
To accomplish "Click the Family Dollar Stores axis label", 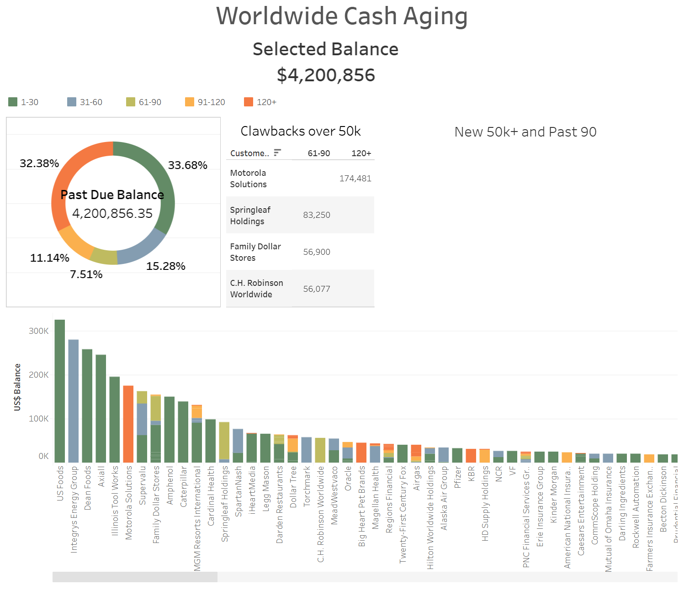I will pos(156,505).
